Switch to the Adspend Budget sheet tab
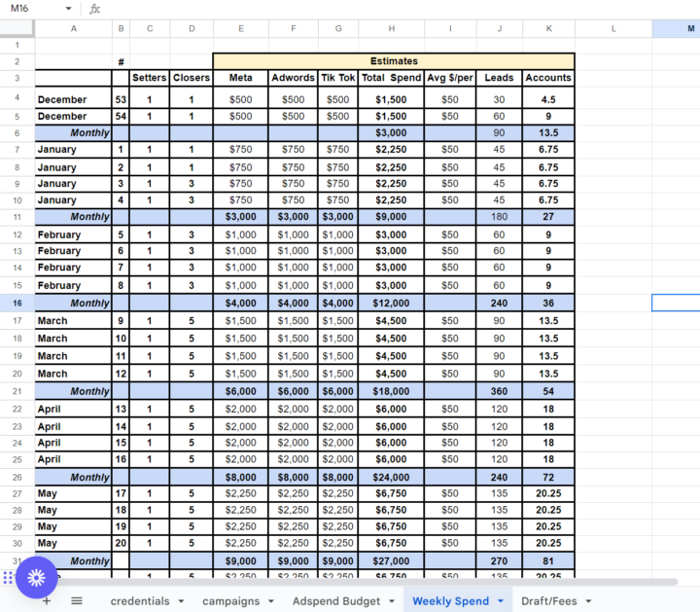Viewport: 700px width, 612px height. pyautogui.click(x=336, y=601)
